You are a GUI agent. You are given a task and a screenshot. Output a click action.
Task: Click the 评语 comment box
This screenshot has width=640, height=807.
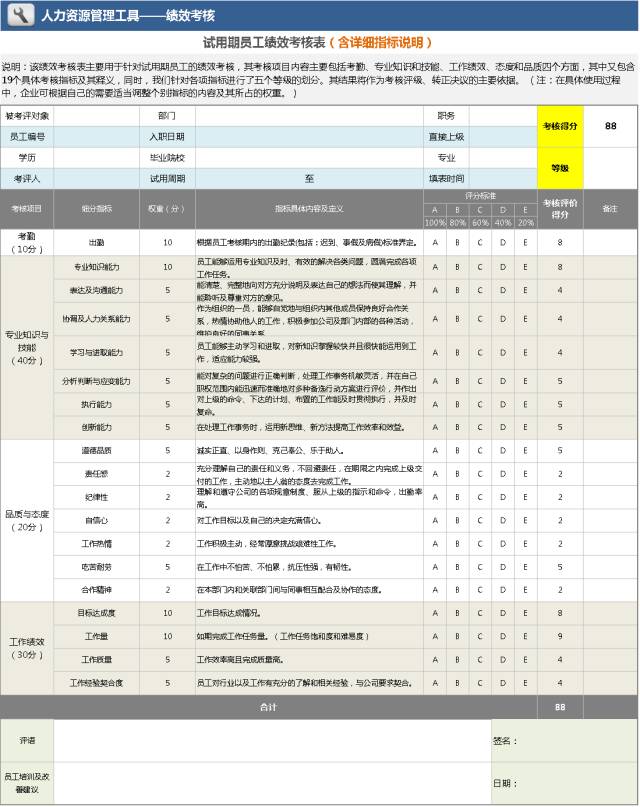point(270,741)
